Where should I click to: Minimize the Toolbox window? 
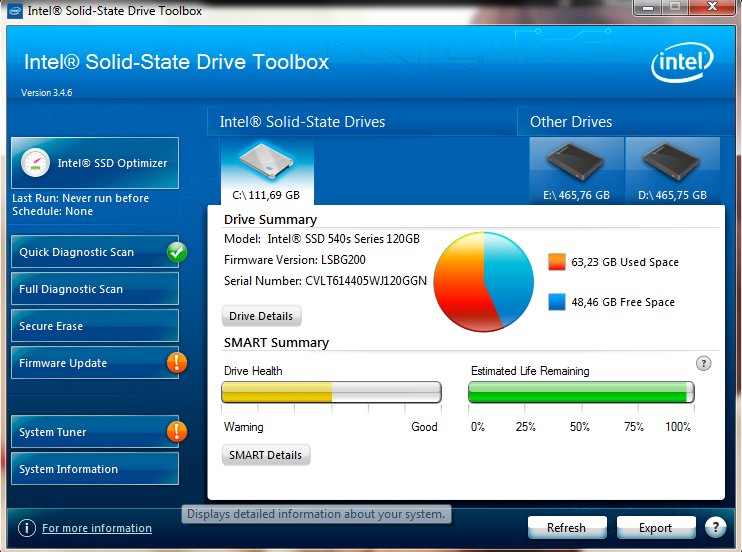[648, 7]
